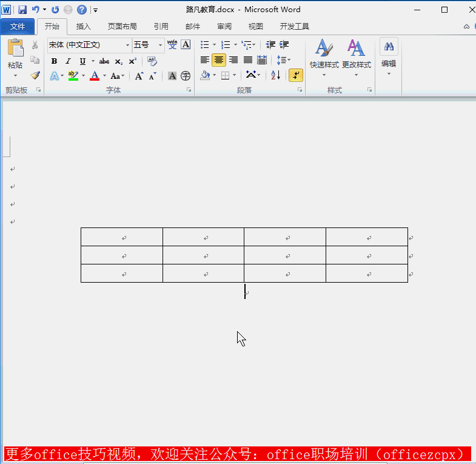Decrease paragraph indent
This screenshot has width=476, height=464.
[x=270, y=45]
